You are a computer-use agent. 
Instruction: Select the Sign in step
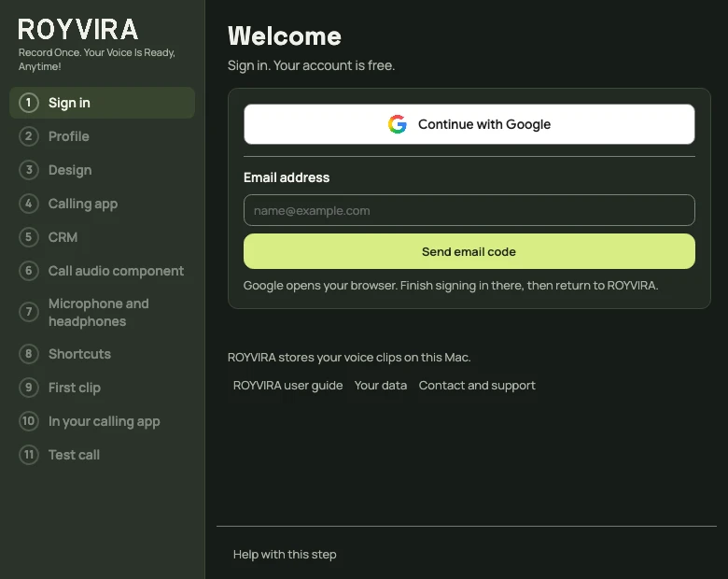point(102,103)
